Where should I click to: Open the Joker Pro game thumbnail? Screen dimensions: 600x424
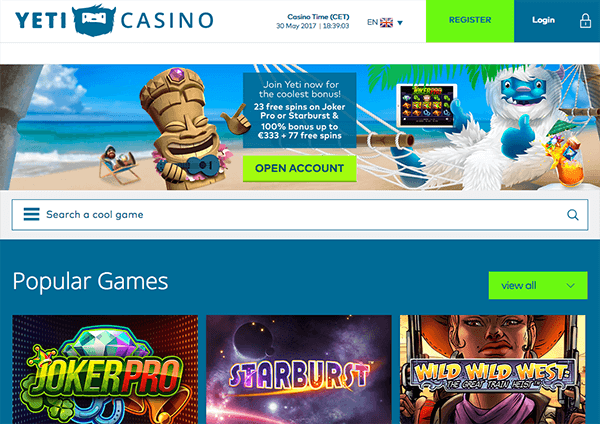[105, 369]
